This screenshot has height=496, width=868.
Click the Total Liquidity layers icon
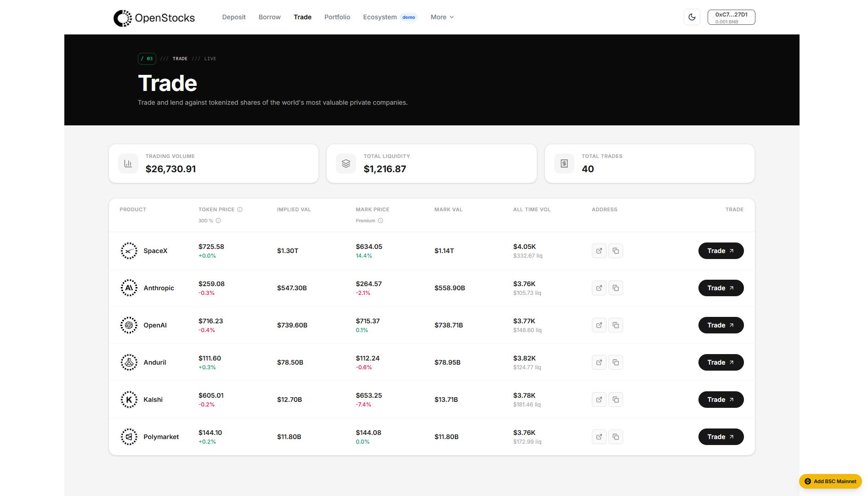(x=346, y=163)
